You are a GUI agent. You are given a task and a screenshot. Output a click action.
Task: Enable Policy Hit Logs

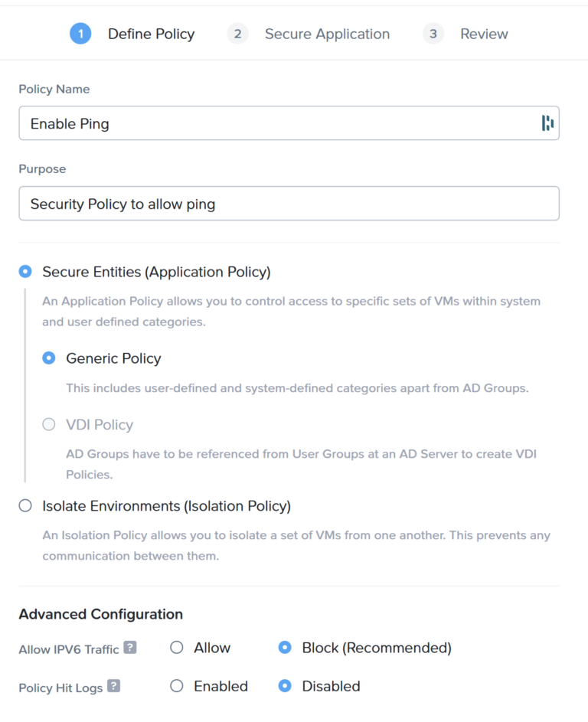tap(175, 686)
